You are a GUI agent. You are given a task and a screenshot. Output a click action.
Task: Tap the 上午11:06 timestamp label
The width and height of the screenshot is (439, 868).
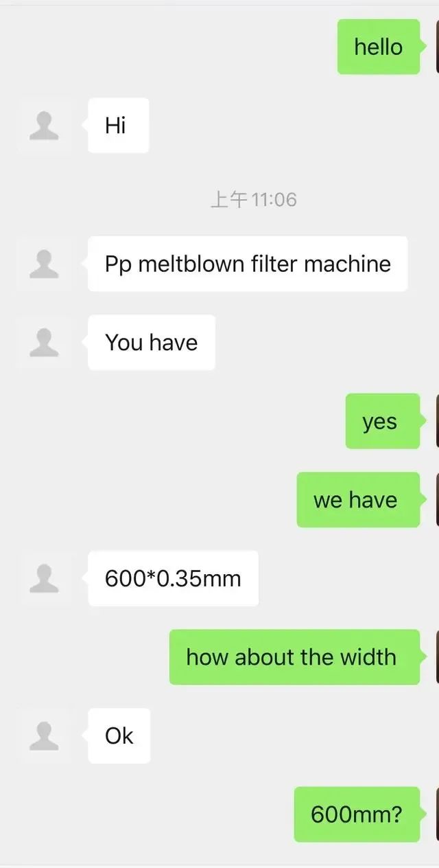253,200
